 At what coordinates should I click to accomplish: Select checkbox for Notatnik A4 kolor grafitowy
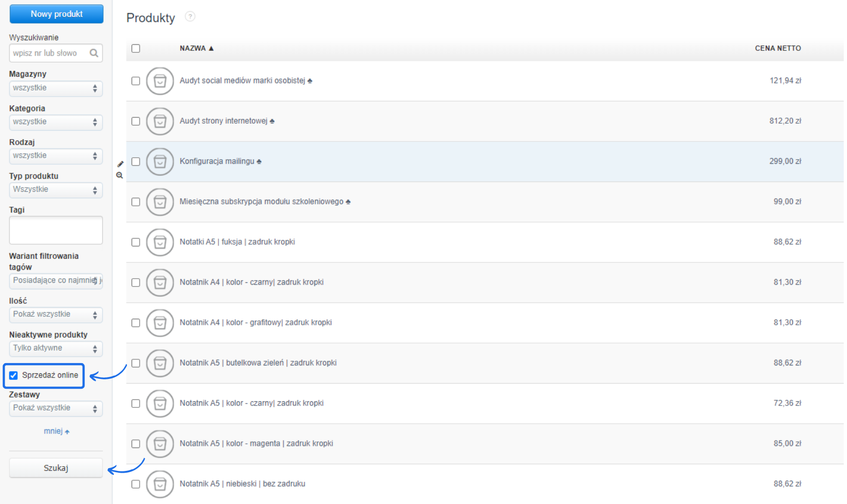click(x=136, y=323)
